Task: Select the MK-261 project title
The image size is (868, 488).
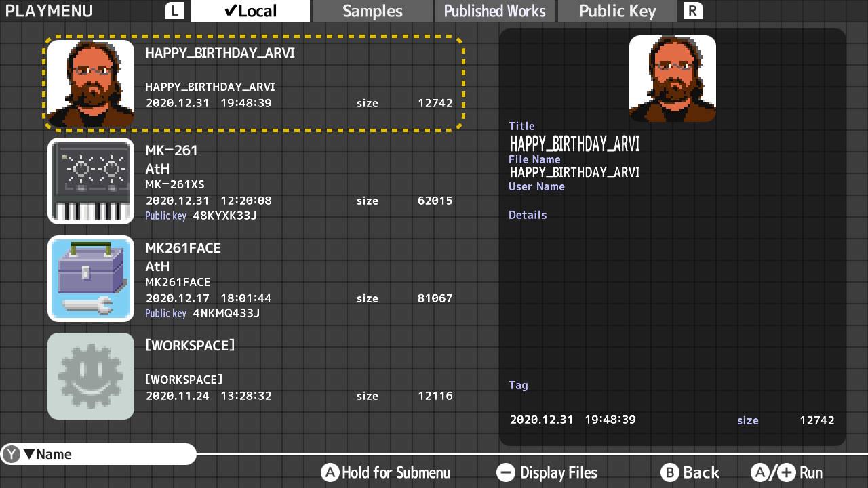Action: click(171, 150)
